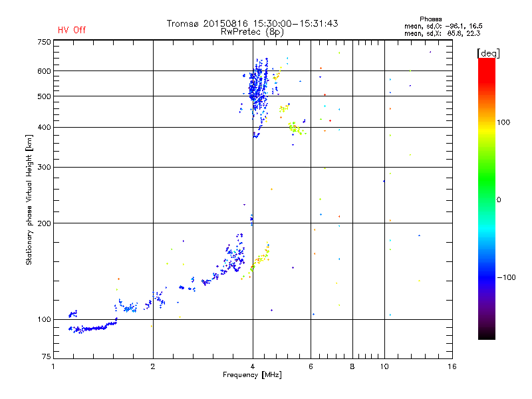
Task: Click the y-axis tick label '200'
Action: 44,223
